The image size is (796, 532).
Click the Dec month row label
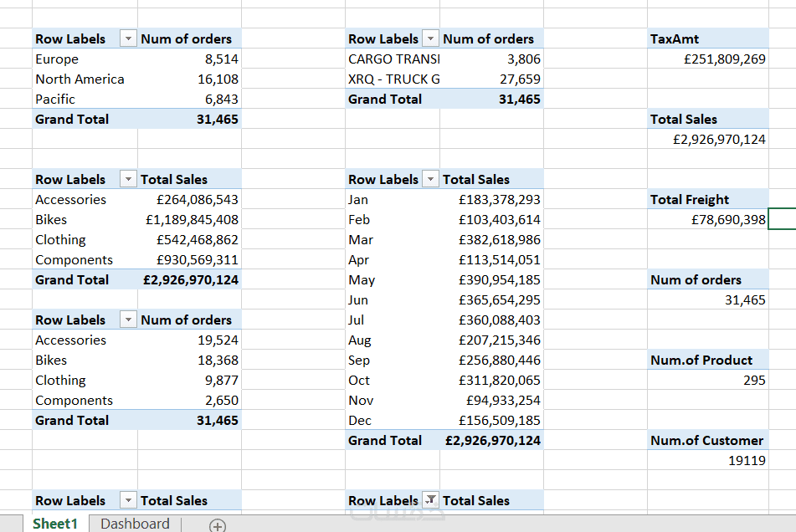click(360, 421)
